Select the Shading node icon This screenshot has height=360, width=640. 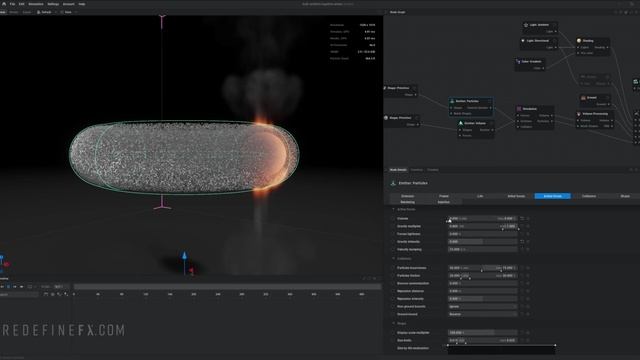click(579, 41)
